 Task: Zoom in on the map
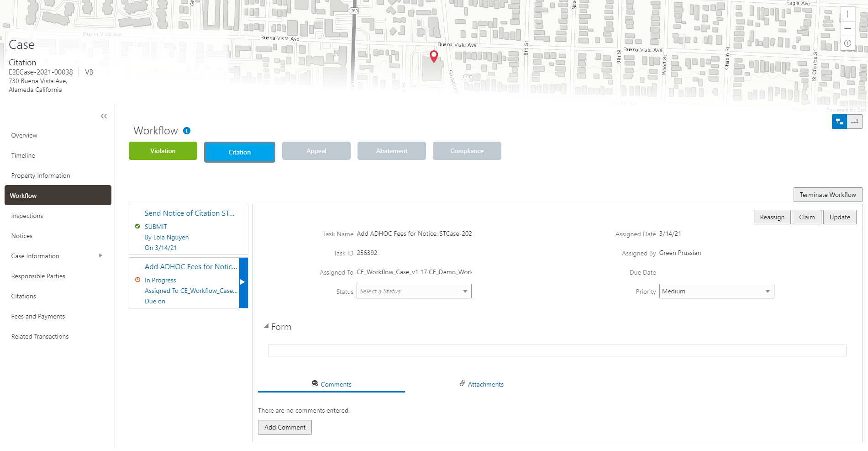tap(847, 14)
